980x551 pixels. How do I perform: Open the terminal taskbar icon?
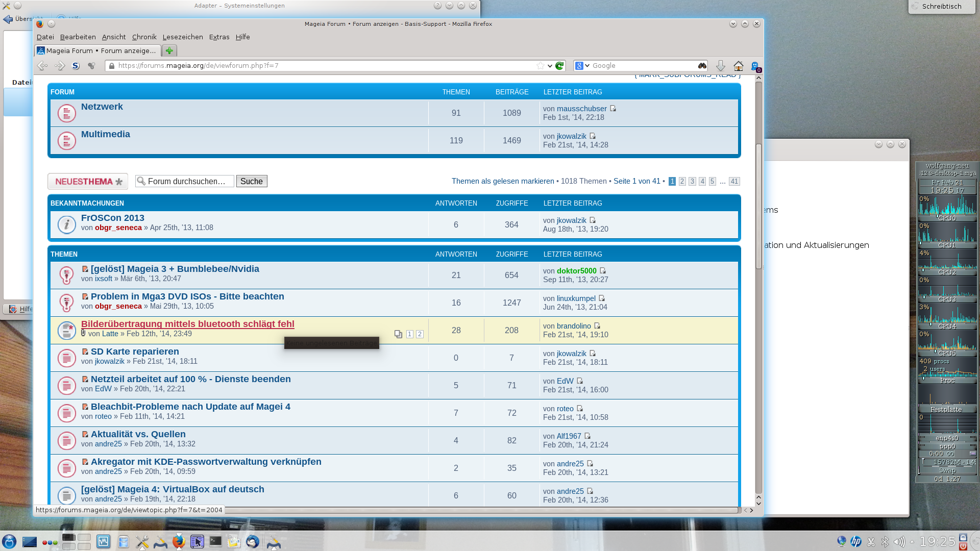tap(216, 541)
